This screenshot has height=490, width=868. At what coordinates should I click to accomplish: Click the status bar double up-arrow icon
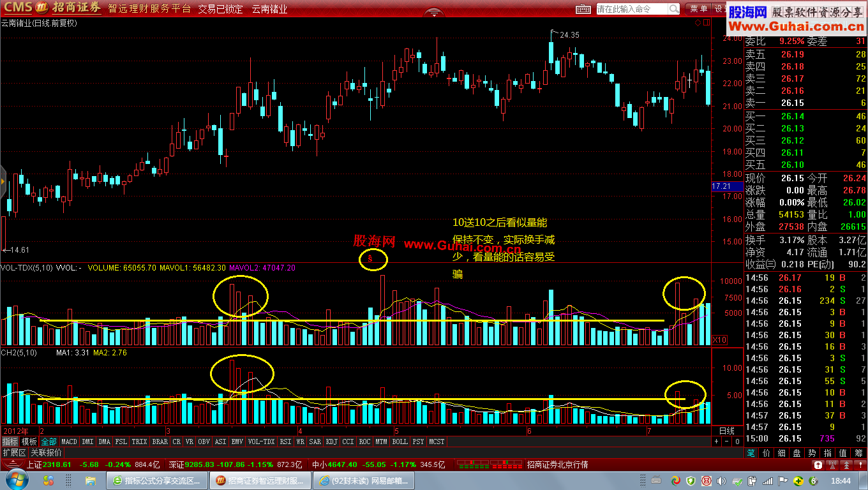[846, 465]
